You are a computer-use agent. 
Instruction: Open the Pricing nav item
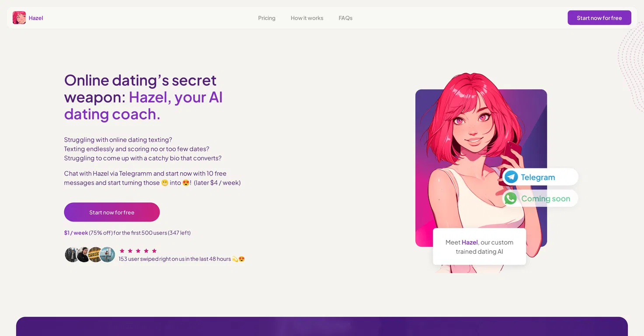(x=267, y=18)
